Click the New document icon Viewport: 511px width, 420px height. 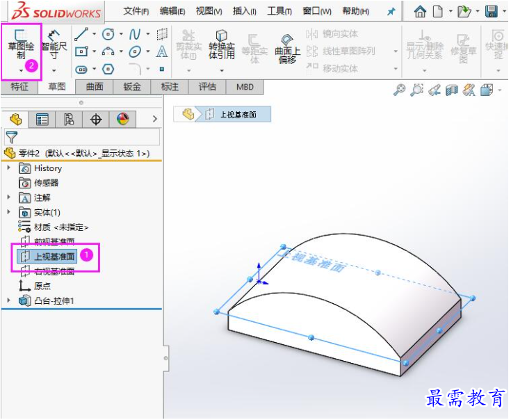pos(438,12)
